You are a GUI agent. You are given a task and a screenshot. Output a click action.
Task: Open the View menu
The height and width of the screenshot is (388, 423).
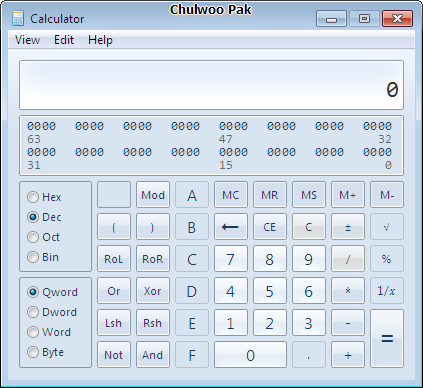pyautogui.click(x=27, y=40)
